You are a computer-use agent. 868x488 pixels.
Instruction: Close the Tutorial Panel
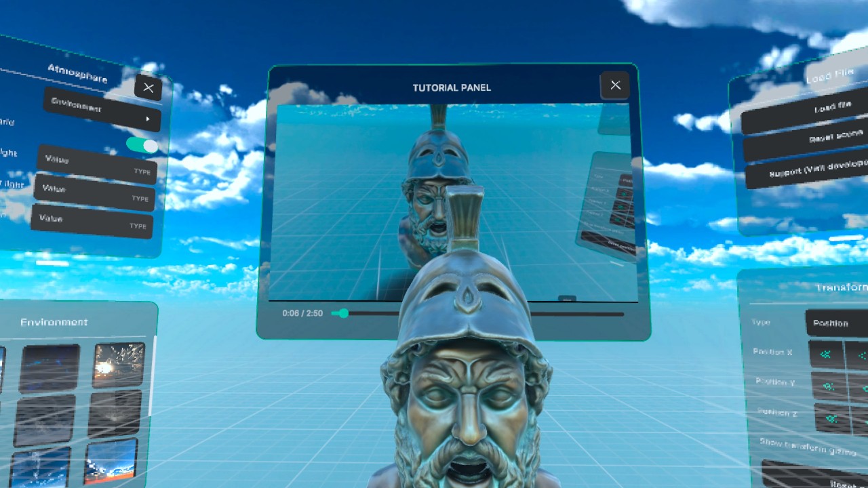[x=615, y=85]
